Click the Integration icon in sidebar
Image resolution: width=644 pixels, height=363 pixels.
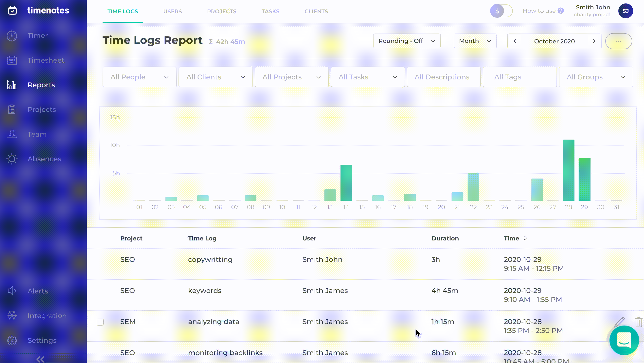tap(12, 316)
